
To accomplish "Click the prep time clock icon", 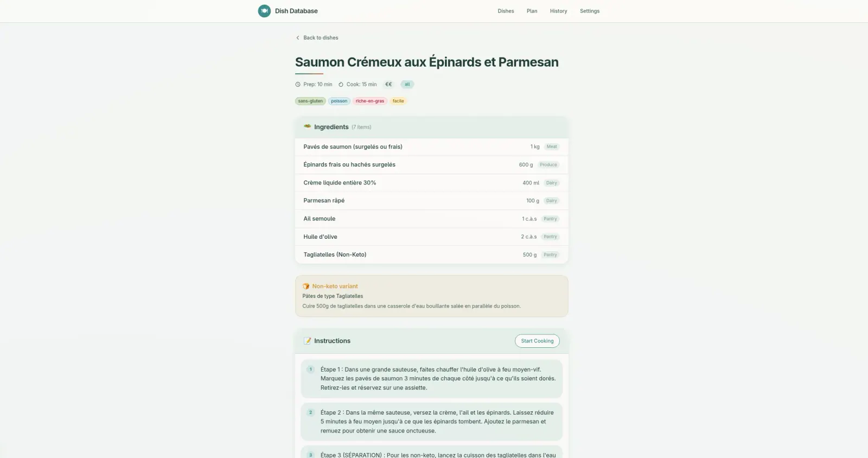I will click(x=298, y=85).
